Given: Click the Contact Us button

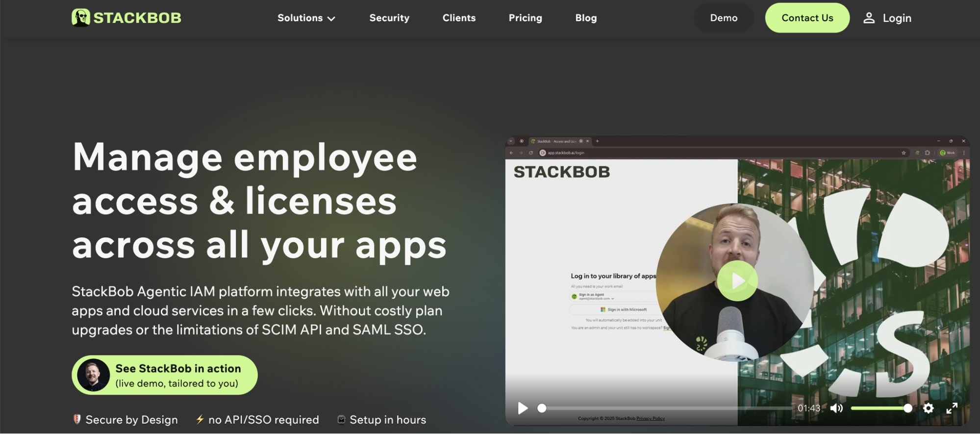Looking at the screenshot, I should (x=807, y=18).
